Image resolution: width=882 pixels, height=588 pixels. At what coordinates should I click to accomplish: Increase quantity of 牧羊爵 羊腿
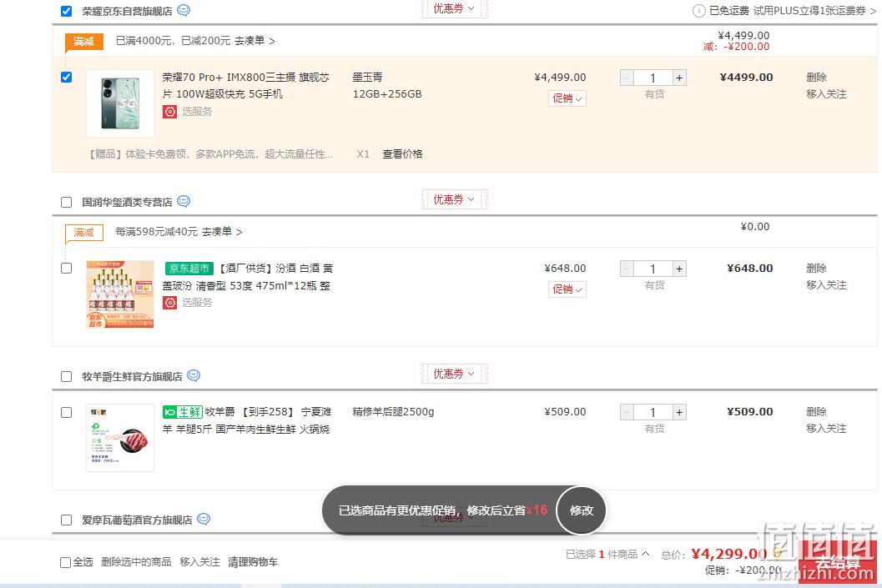(x=679, y=412)
